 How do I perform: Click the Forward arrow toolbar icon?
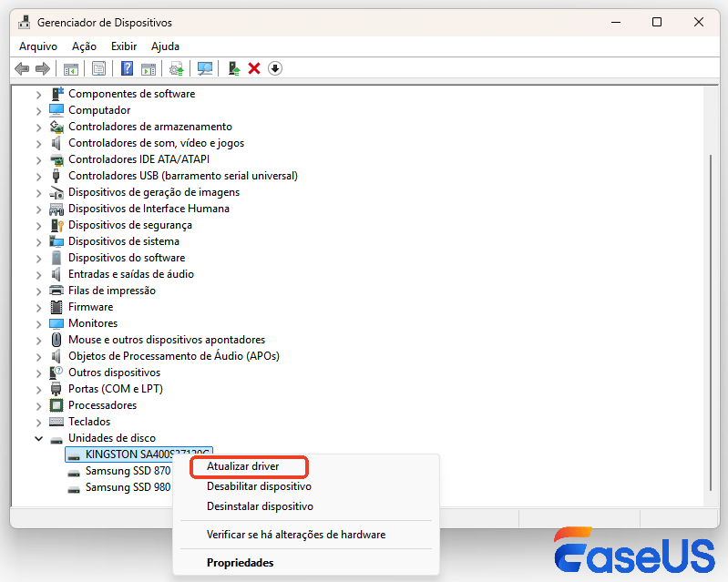point(43,68)
